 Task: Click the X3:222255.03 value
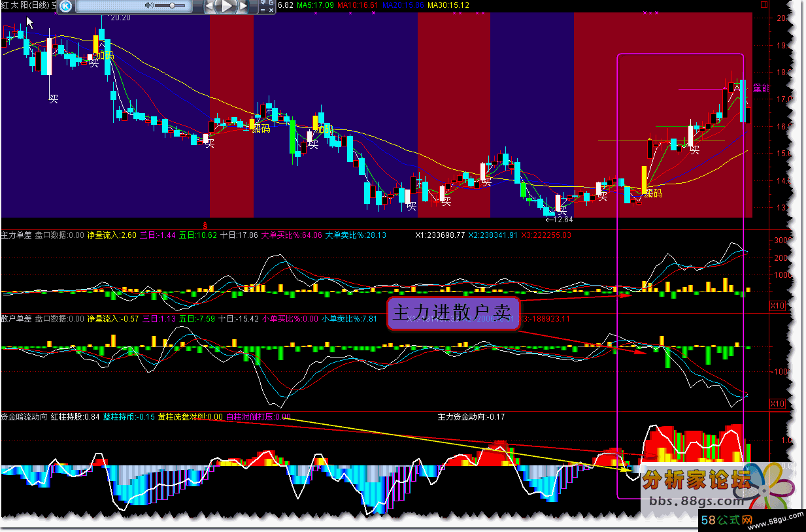tap(546, 235)
